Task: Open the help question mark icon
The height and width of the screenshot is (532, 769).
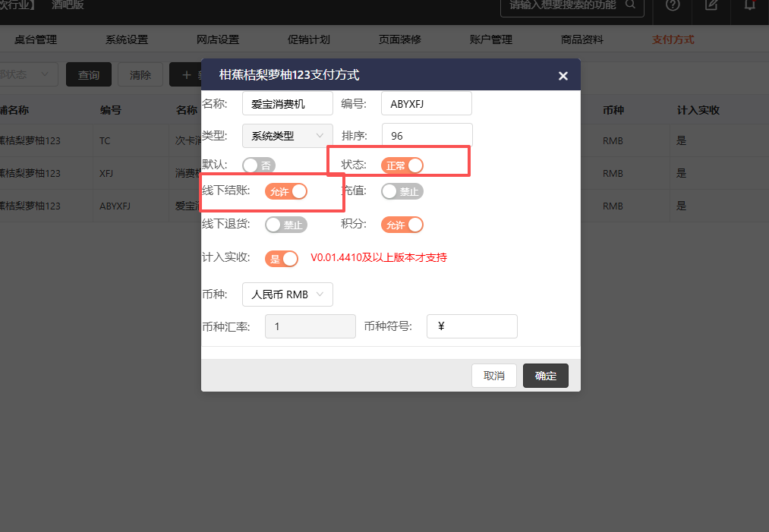Action: tap(673, 5)
